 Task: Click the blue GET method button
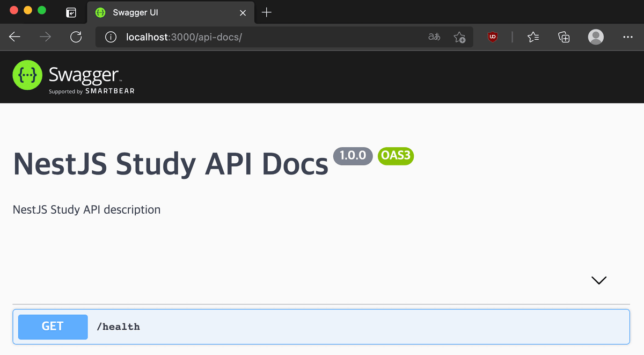53,327
